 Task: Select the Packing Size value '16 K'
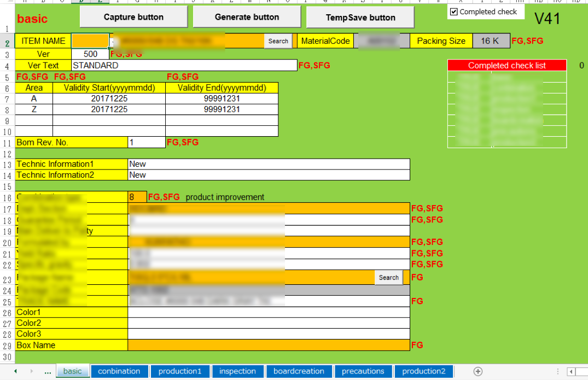pyautogui.click(x=491, y=41)
